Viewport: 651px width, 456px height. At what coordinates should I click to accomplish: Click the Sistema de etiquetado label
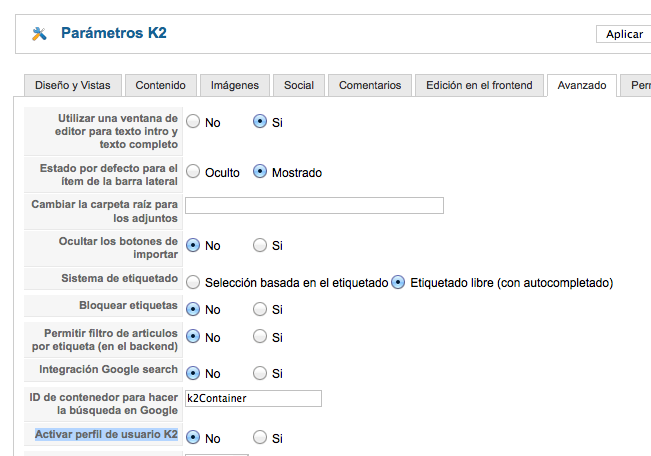(x=120, y=278)
